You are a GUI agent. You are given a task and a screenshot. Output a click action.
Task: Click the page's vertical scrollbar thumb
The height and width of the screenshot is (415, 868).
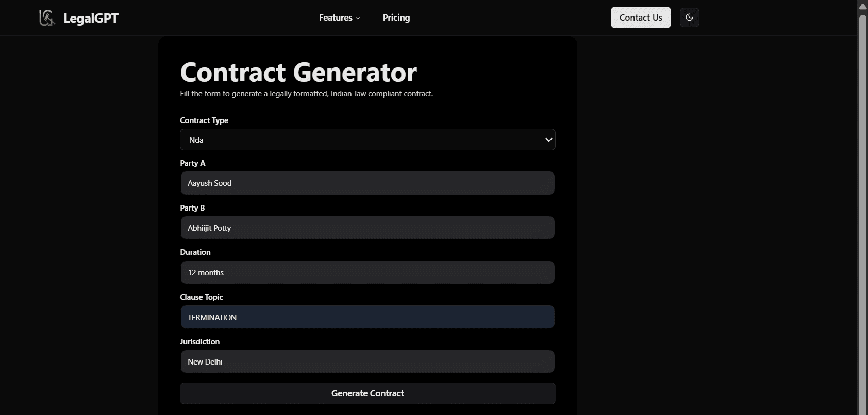[862, 206]
